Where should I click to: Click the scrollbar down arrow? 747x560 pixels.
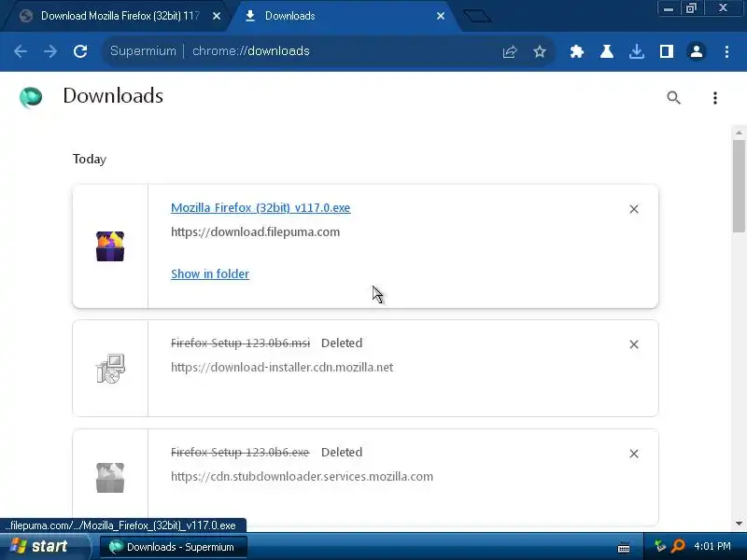coord(739,524)
